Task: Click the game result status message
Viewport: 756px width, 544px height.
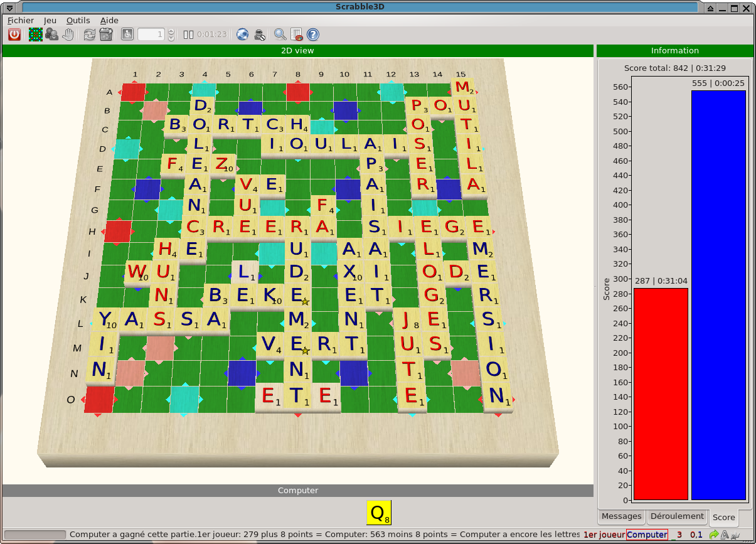Action: (x=325, y=535)
